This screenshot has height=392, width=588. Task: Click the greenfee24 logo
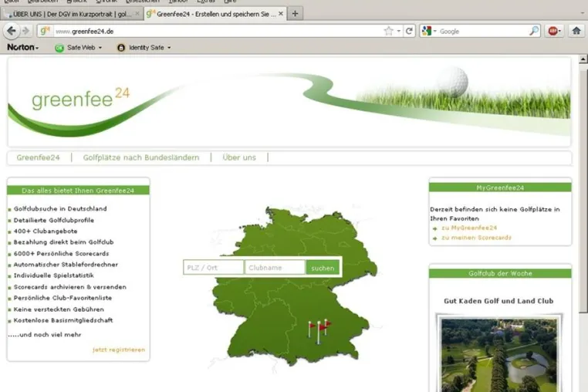pos(80,98)
